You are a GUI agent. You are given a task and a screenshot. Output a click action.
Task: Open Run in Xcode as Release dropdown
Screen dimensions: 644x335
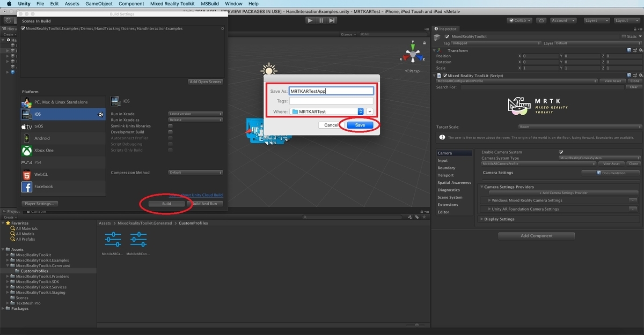click(x=195, y=120)
